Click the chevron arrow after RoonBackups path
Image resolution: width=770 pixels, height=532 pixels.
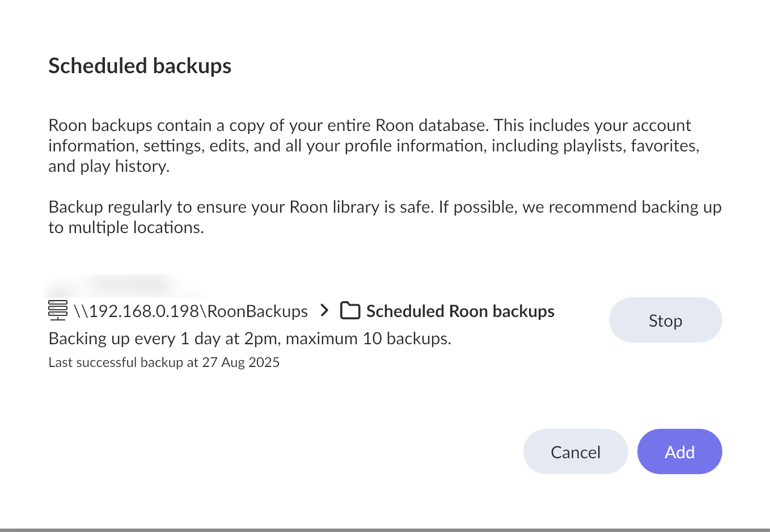[x=324, y=310]
